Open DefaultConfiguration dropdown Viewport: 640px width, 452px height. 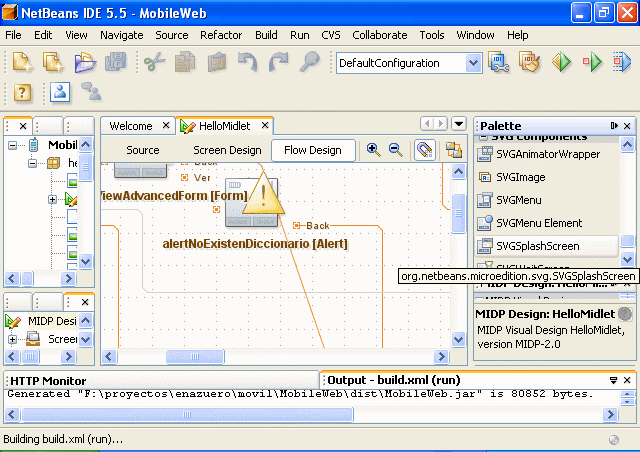coord(473,63)
